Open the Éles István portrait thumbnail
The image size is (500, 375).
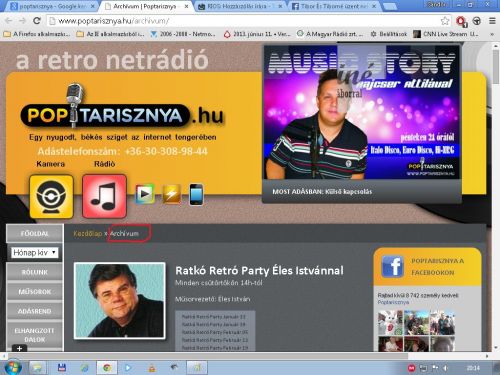click(x=120, y=301)
